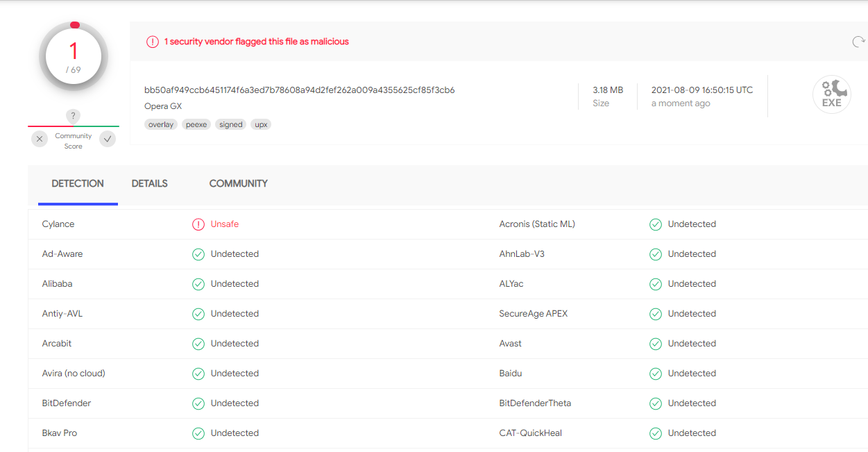Click the Cylance Unsafe warning icon
The image size is (868, 452).
click(198, 224)
